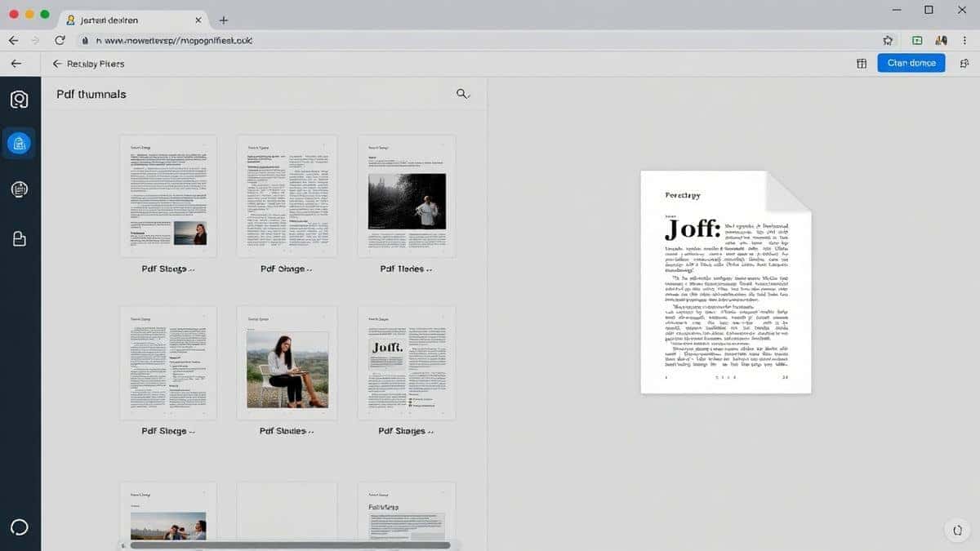
Task: Click the green extension icon in browser toolbar
Action: (x=917, y=40)
